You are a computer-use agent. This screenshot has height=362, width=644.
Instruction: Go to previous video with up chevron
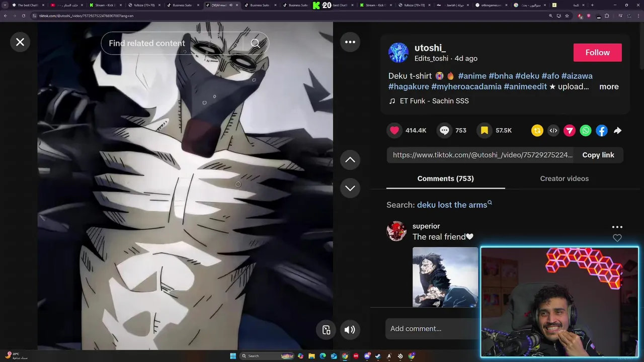click(350, 160)
